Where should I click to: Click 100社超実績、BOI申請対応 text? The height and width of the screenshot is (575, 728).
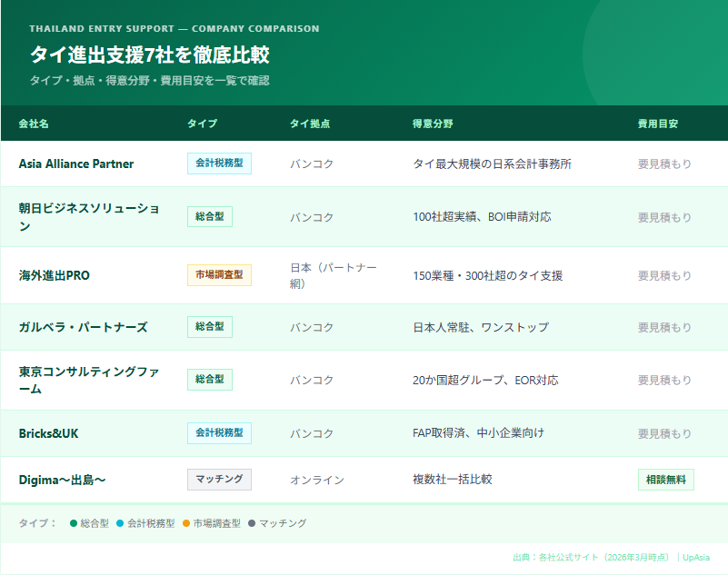482,217
